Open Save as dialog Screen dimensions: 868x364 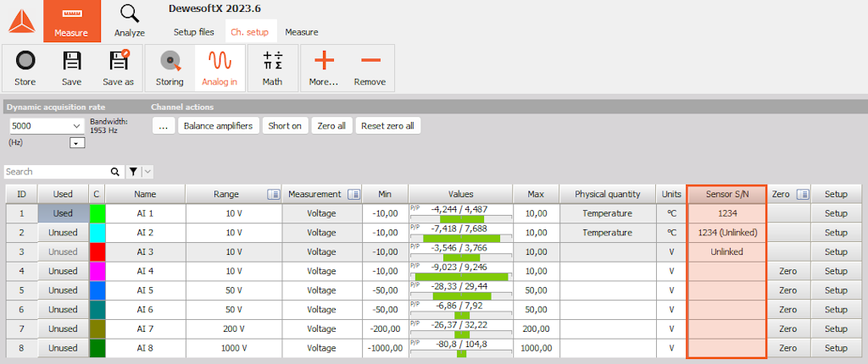119,68
